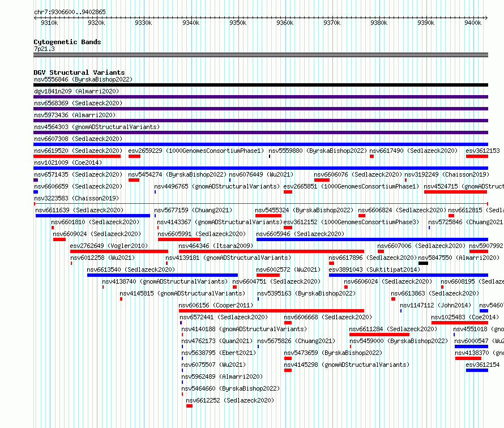Click nsv5455324 (ByrskaBishop2022) label
The width and height of the screenshot is (504, 428).
coord(304,210)
